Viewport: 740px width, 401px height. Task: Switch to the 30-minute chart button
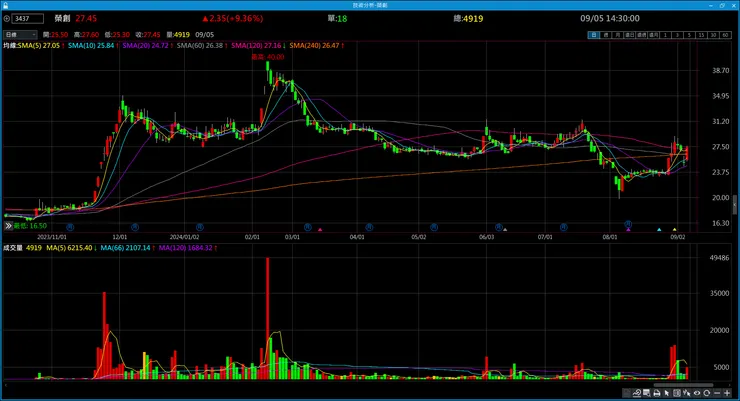[713, 35]
